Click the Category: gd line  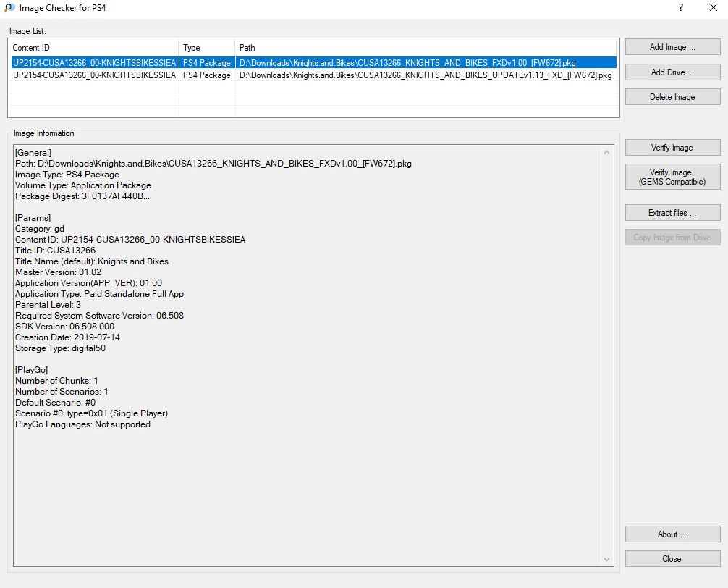(40, 229)
